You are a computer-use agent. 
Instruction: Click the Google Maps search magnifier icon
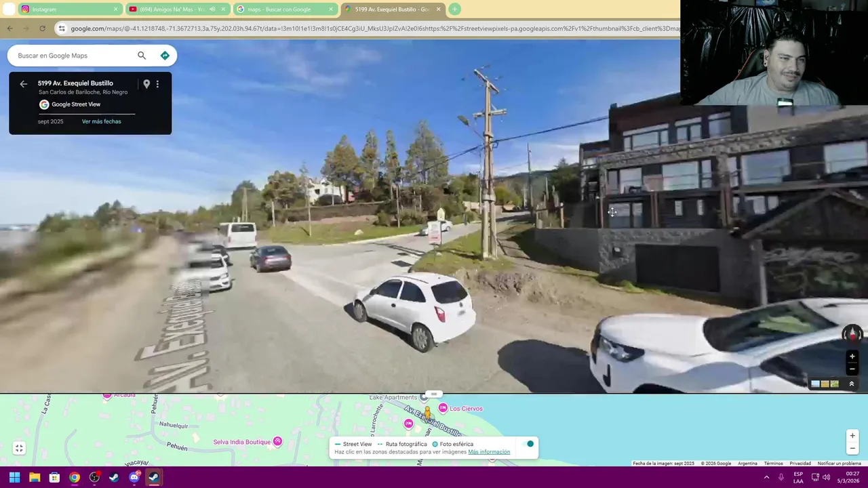(x=142, y=56)
